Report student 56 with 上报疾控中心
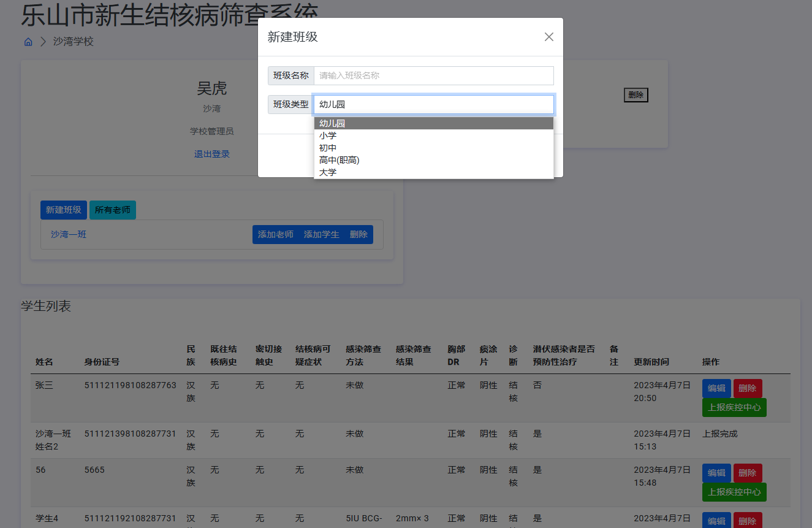This screenshot has width=812, height=528. click(x=734, y=492)
